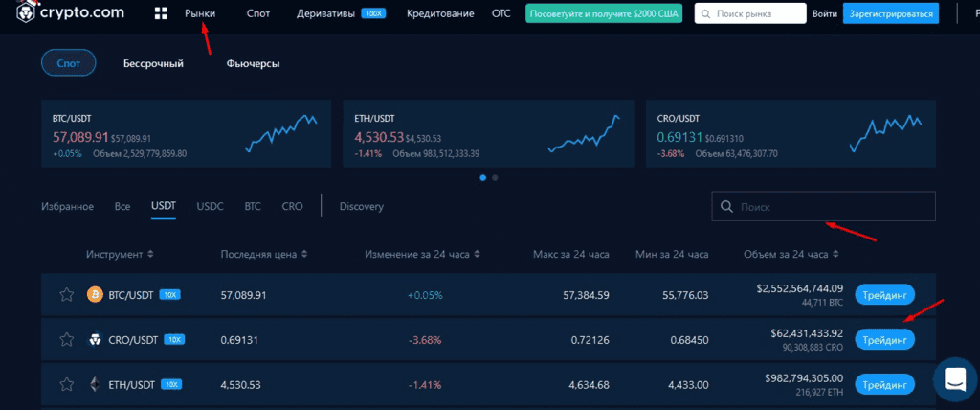Open the ETH/USDT summary card
The width and height of the screenshot is (980, 410).
[x=488, y=133]
